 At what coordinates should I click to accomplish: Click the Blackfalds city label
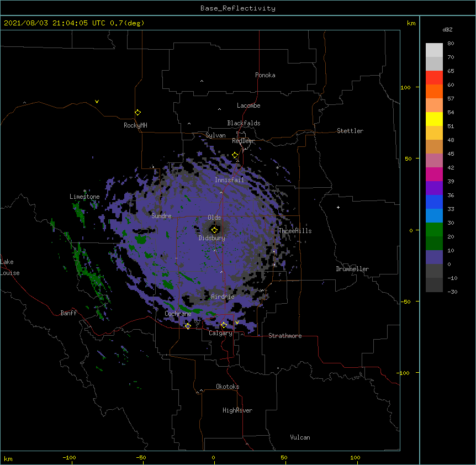[x=244, y=123]
